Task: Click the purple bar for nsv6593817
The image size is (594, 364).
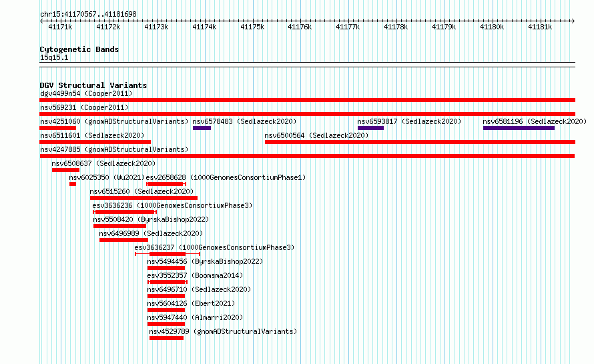Action: [x=370, y=128]
